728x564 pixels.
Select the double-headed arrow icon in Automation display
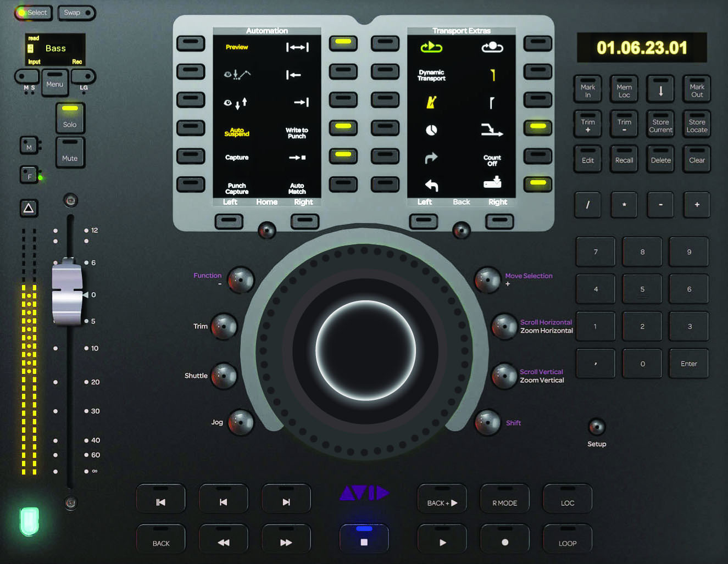tap(297, 47)
